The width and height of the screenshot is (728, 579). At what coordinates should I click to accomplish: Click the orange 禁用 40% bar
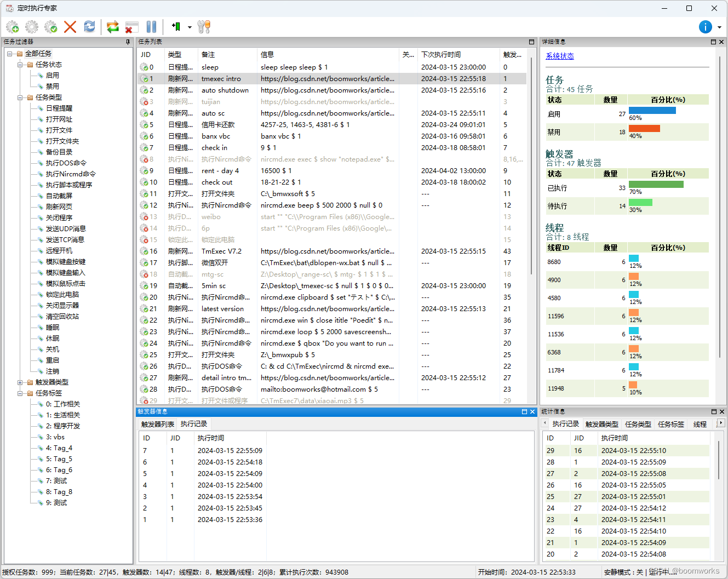tap(644, 129)
